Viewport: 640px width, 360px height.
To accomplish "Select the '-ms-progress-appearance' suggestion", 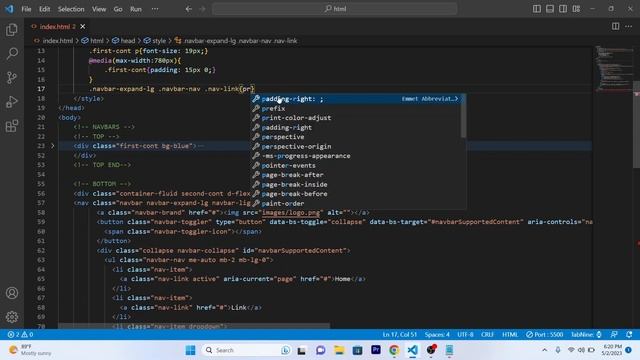I will [356, 156].
